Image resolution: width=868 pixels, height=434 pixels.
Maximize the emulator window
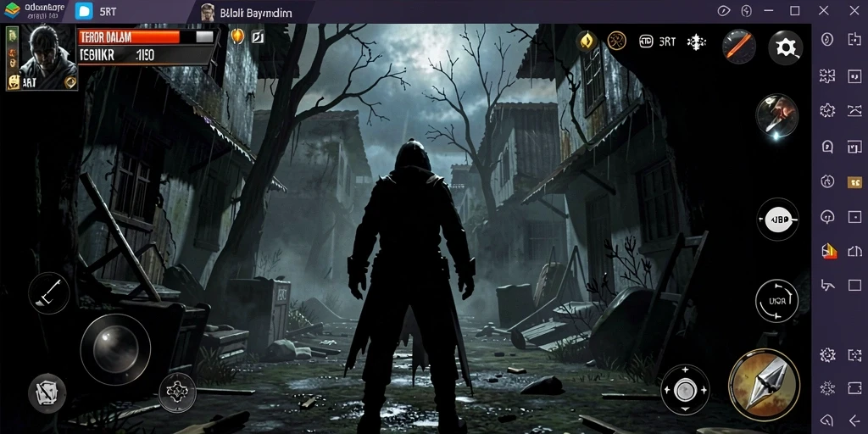pos(795,10)
